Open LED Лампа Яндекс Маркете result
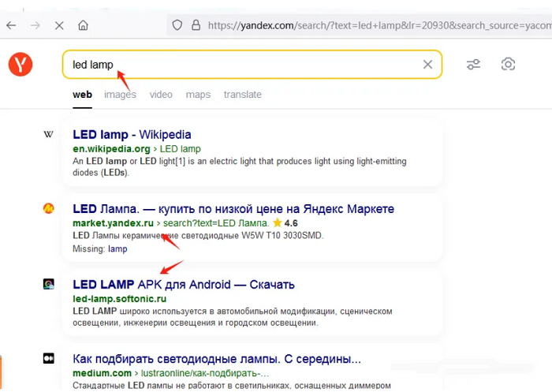The width and height of the screenshot is (552, 392). [233, 209]
